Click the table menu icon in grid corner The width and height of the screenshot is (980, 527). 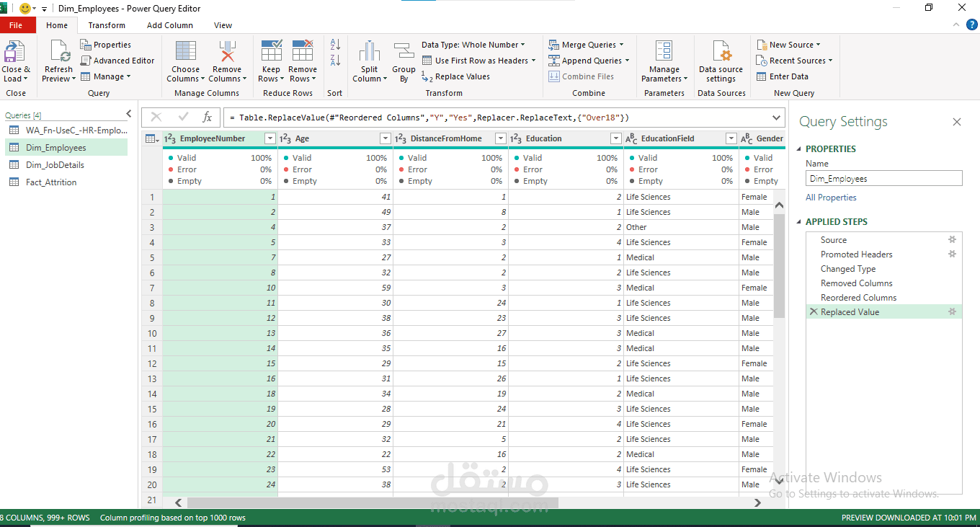[x=151, y=138]
